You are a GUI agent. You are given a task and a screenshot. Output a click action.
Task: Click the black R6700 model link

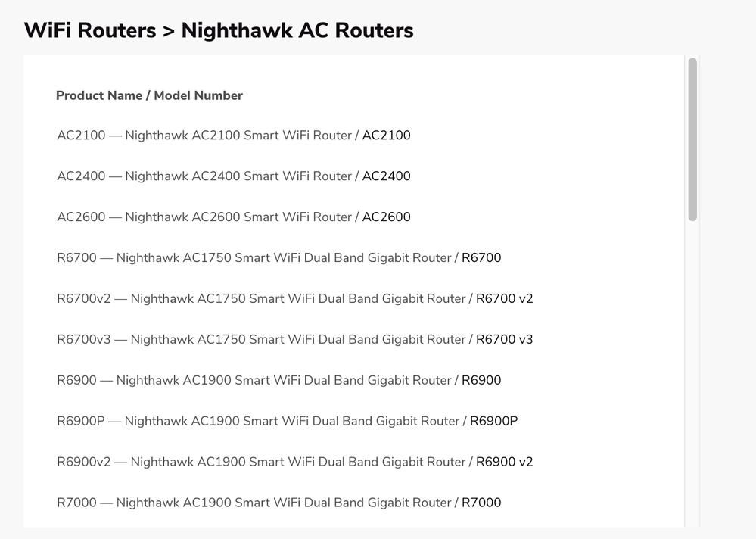coord(481,258)
